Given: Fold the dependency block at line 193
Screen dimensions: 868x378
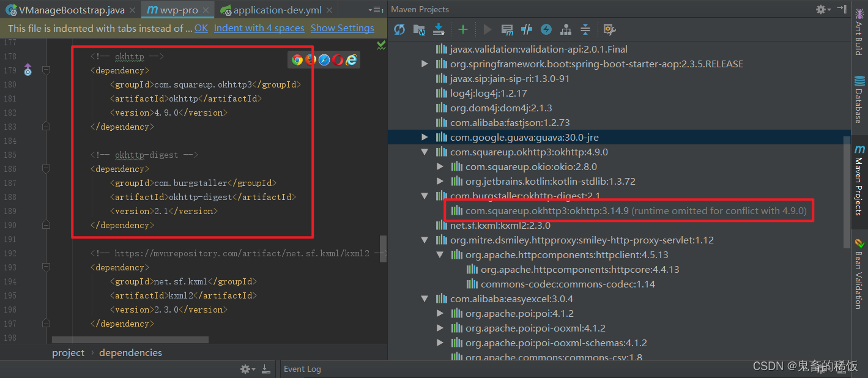Looking at the screenshot, I should pyautogui.click(x=46, y=267).
